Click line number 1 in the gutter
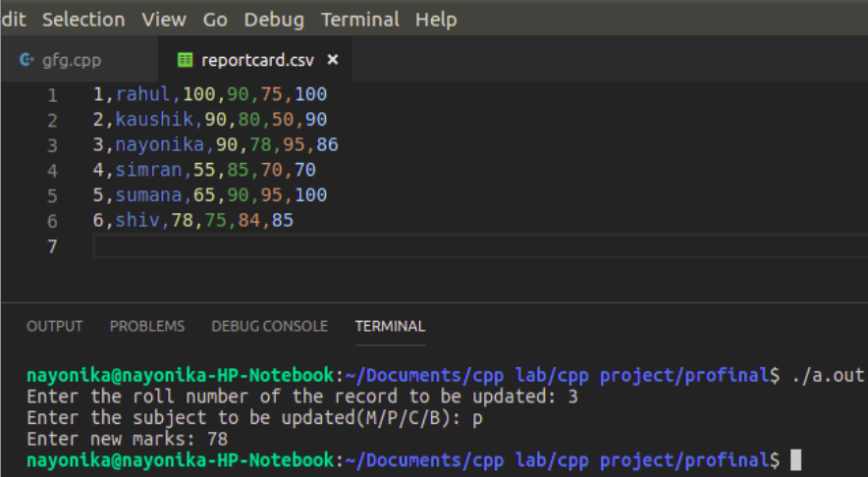This screenshot has height=477, width=868. (53, 95)
